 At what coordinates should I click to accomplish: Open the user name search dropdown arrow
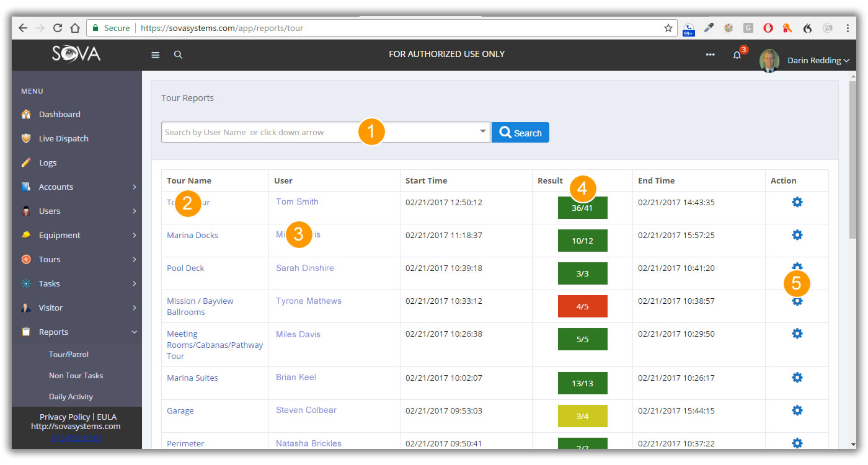[482, 131]
